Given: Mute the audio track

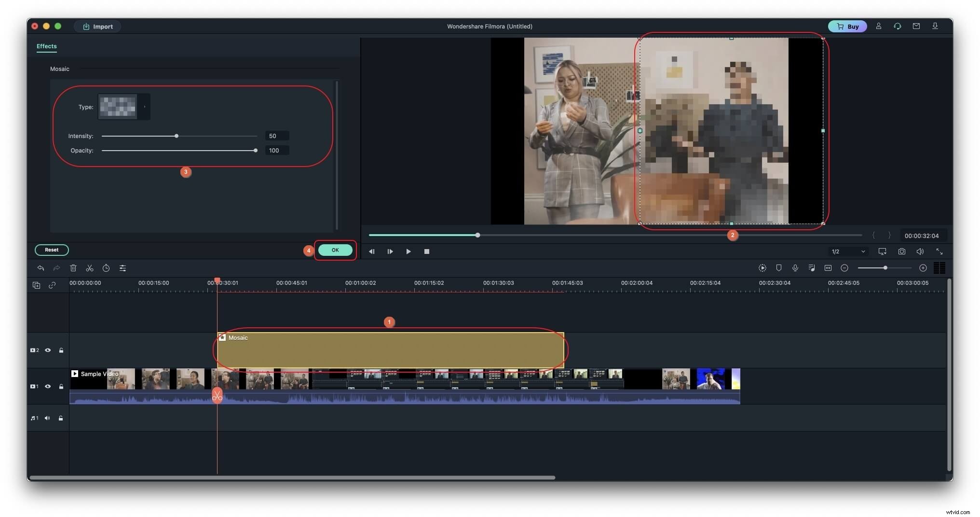Looking at the screenshot, I should tap(47, 418).
